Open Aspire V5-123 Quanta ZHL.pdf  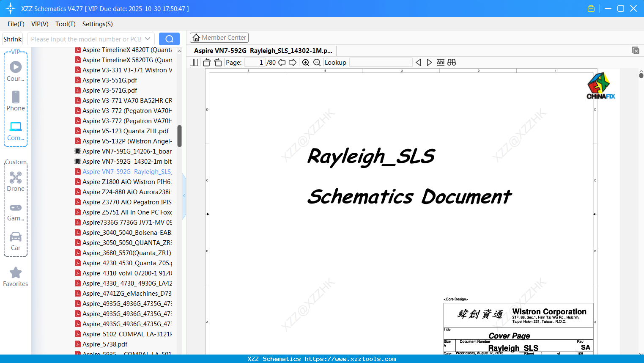coord(122,131)
